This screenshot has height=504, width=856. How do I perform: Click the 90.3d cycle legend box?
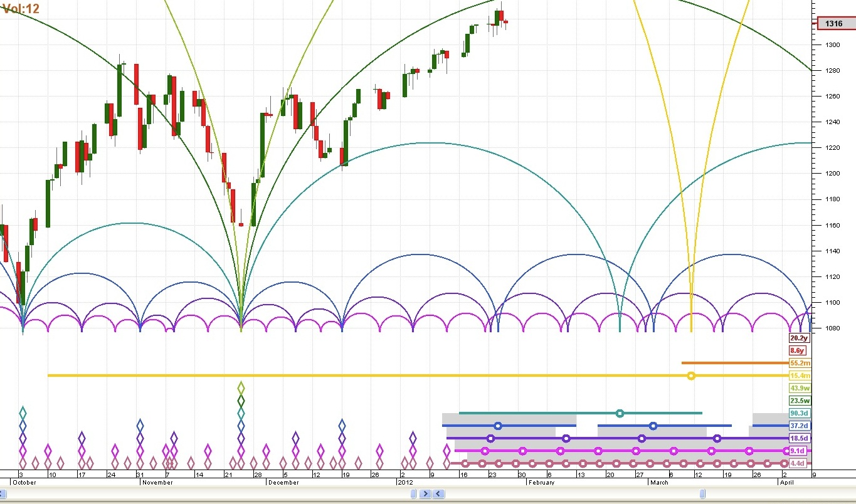click(x=799, y=413)
